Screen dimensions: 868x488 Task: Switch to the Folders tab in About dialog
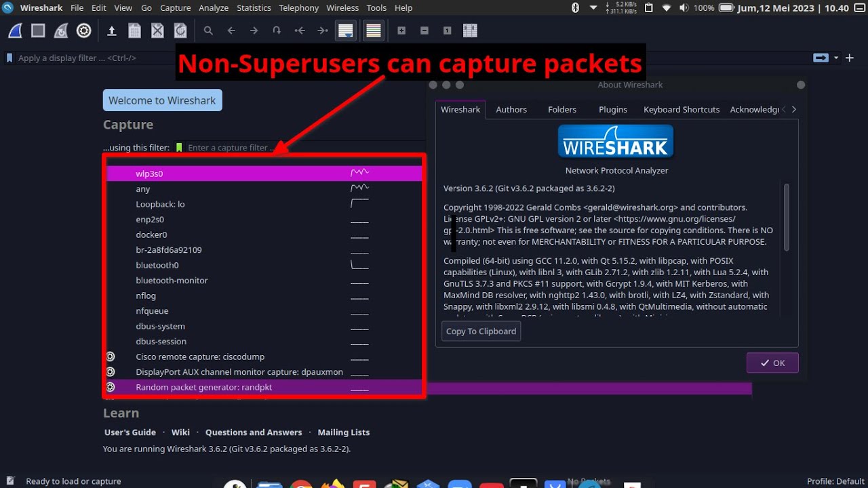click(x=562, y=109)
